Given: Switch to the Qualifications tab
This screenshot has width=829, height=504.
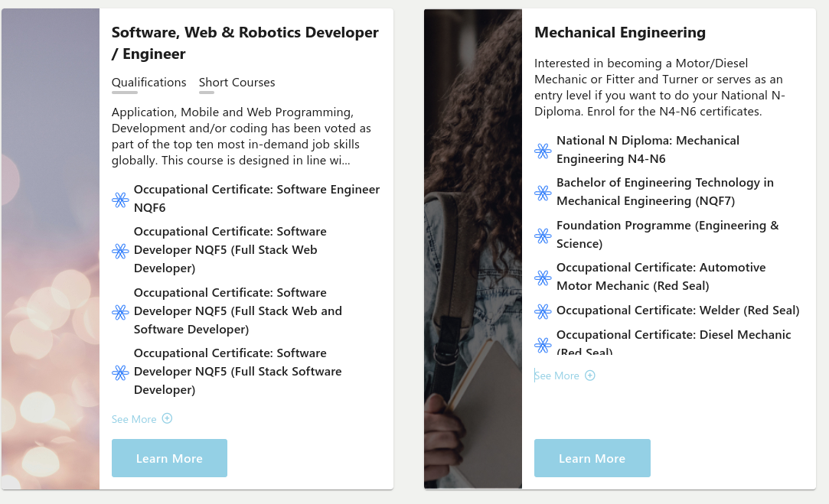Looking at the screenshot, I should (149, 83).
